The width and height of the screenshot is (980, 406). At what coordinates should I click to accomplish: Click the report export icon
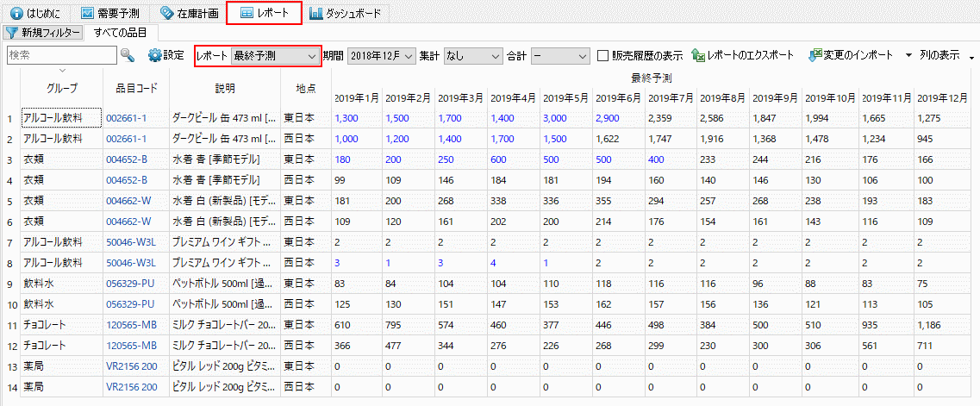(698, 55)
